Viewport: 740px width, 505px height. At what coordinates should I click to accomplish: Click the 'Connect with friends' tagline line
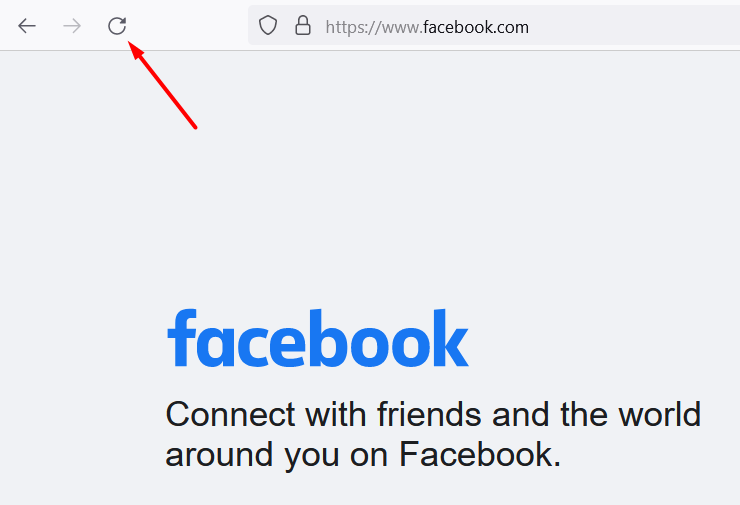[x=433, y=414]
